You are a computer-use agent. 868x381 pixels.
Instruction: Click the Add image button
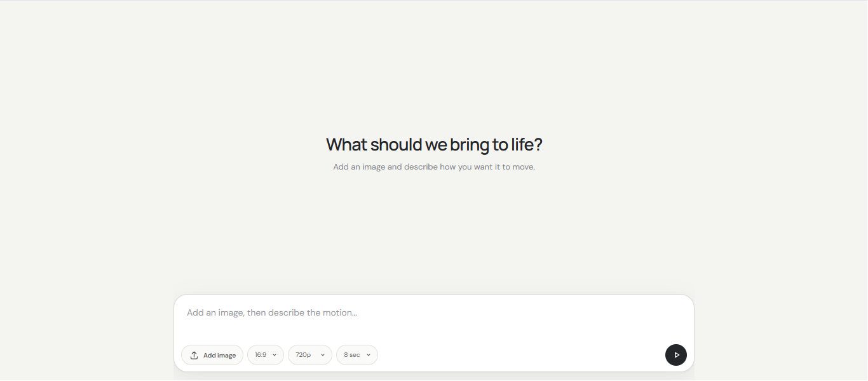pos(212,355)
